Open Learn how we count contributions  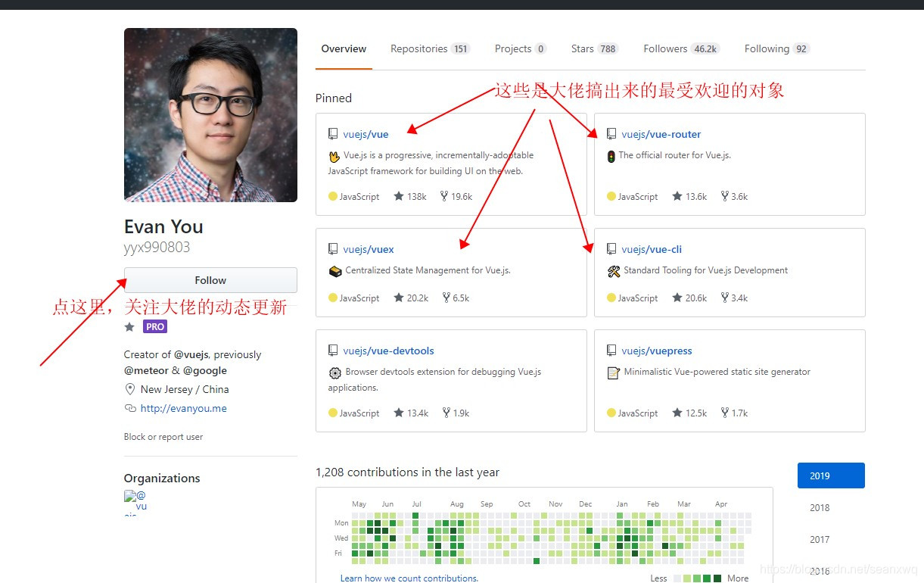pyautogui.click(x=409, y=578)
